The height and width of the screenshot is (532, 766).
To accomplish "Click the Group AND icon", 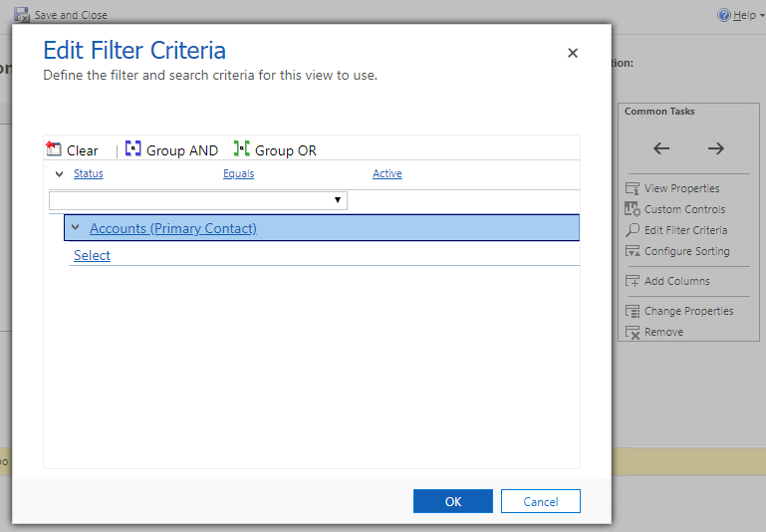I will click(x=133, y=149).
